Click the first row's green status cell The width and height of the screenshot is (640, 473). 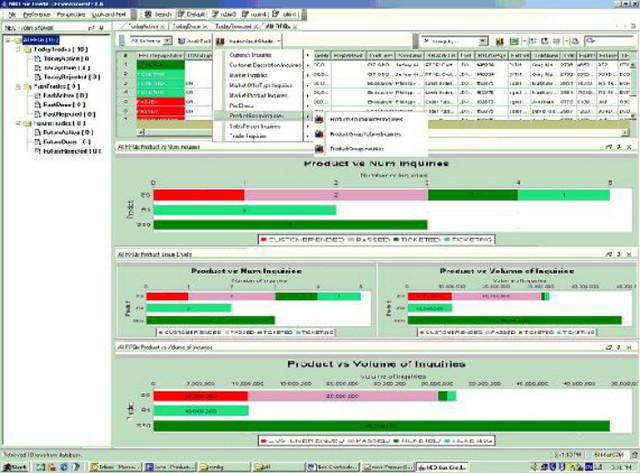point(160,65)
